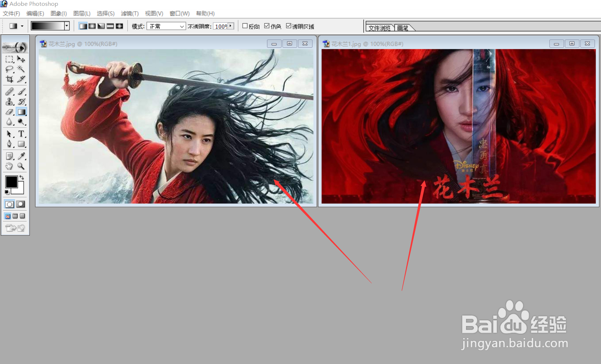Select the Healing Brush tool
This screenshot has height=364, width=601.
coord(9,91)
